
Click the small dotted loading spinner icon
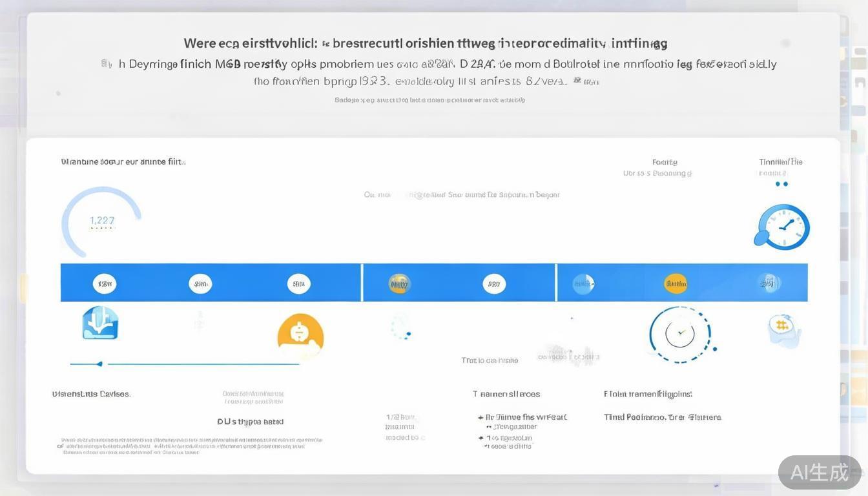tap(401, 326)
